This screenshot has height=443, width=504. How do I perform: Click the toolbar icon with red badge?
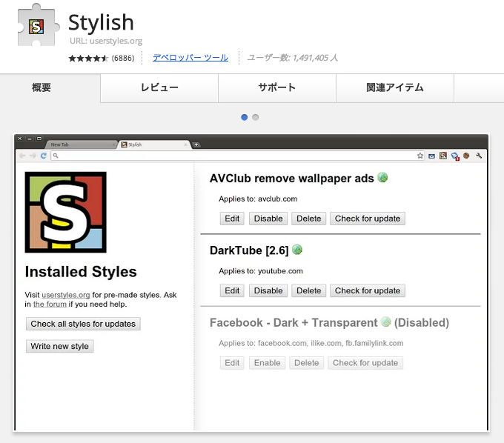pyautogui.click(x=455, y=156)
